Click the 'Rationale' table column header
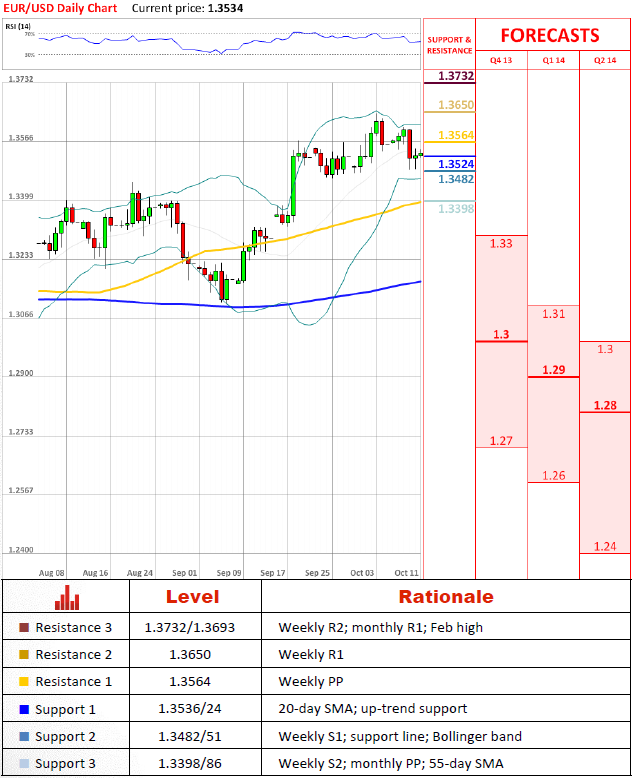633x778 pixels. pyautogui.click(x=446, y=597)
